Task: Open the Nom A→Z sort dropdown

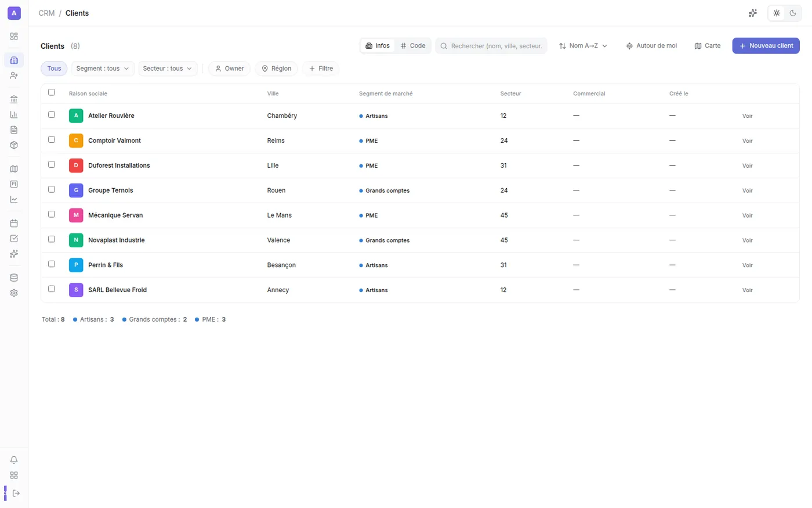Action: pyautogui.click(x=583, y=46)
